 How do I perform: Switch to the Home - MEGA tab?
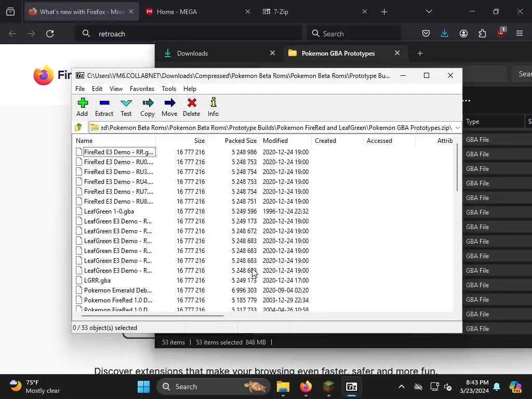(198, 12)
